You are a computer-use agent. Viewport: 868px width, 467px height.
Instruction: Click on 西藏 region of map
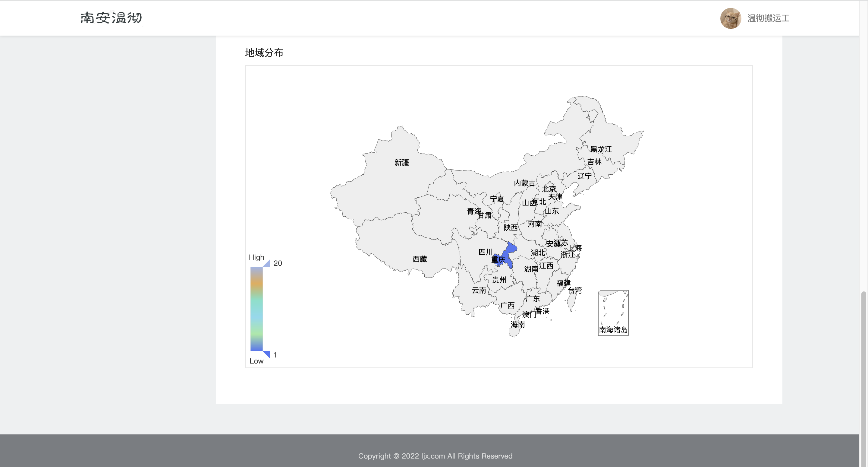(420, 259)
